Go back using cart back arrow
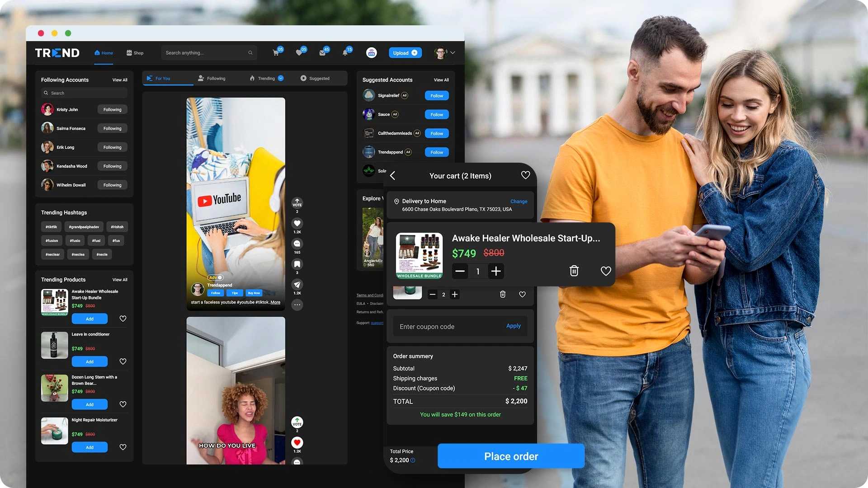 (x=392, y=176)
